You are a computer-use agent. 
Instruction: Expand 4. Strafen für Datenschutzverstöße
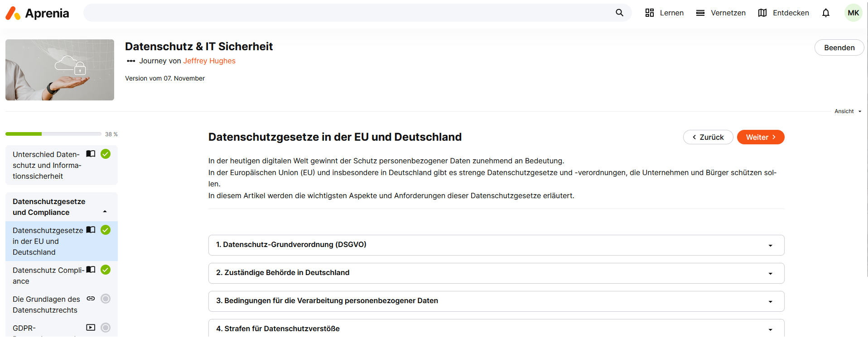496,328
